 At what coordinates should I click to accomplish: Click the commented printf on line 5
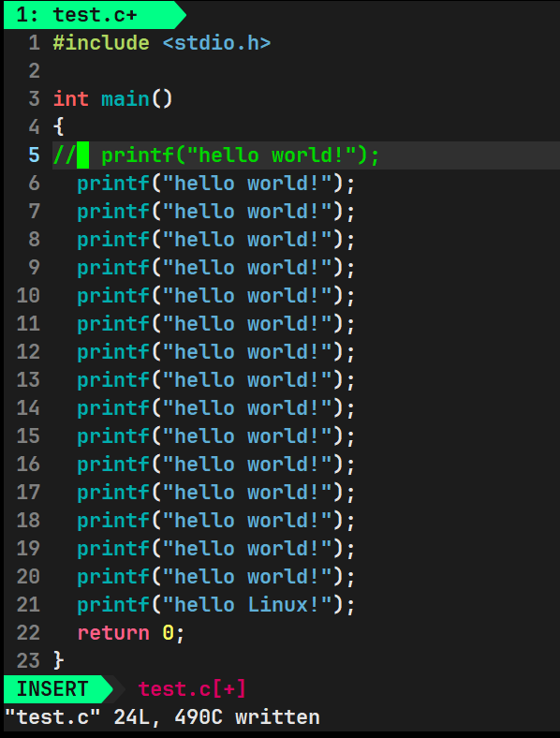pos(240,155)
